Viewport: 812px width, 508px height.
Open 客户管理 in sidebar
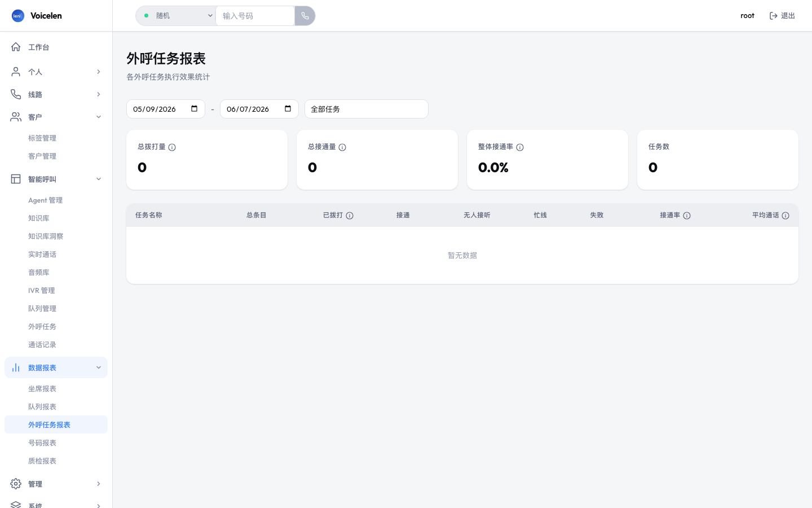[x=56, y=156]
